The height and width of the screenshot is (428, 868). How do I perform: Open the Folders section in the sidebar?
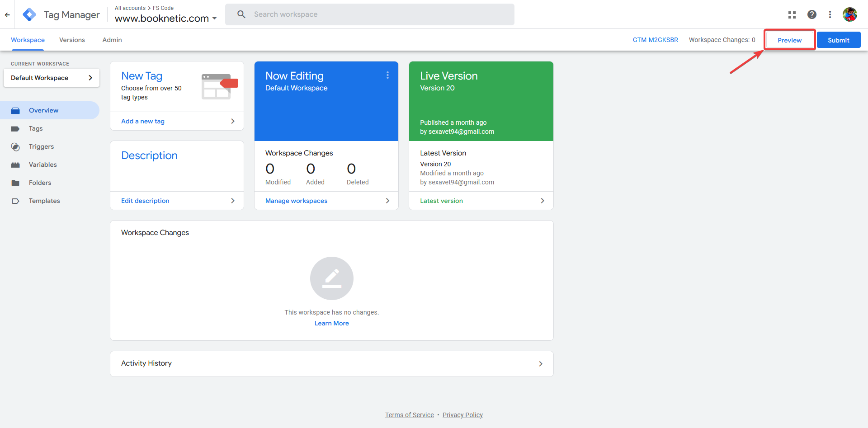[x=41, y=183]
